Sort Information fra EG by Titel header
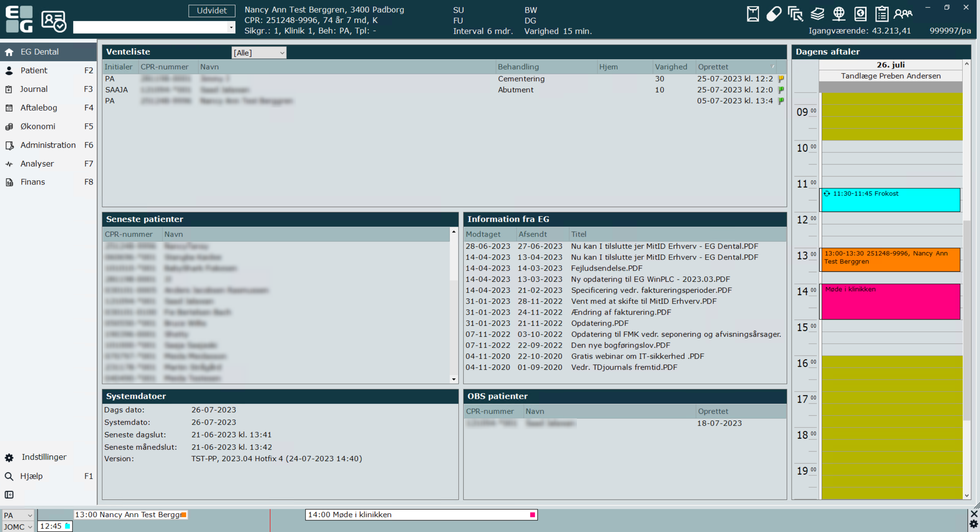980x532 pixels. click(x=678, y=234)
